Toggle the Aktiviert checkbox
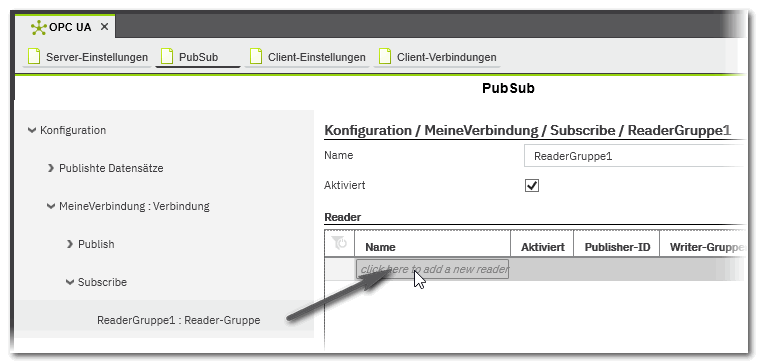The height and width of the screenshot is (364, 759). (532, 186)
